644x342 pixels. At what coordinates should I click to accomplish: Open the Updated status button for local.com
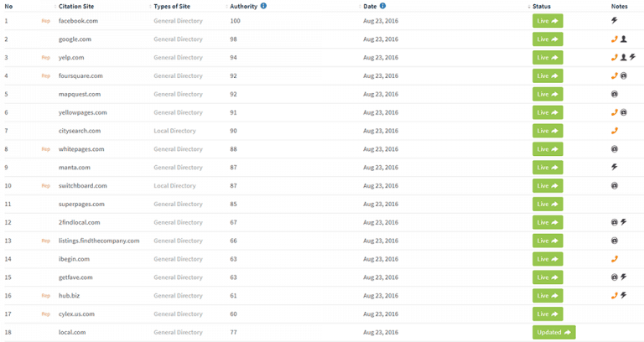pos(553,332)
